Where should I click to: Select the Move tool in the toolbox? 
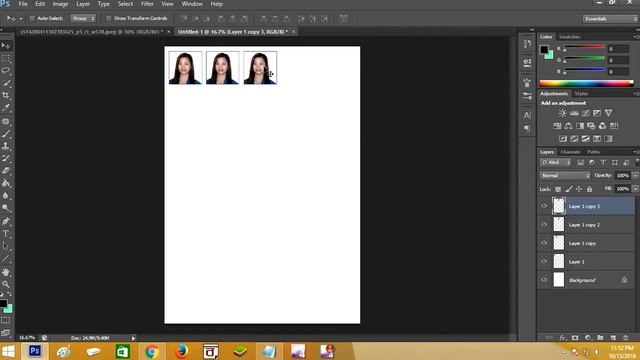click(6, 46)
